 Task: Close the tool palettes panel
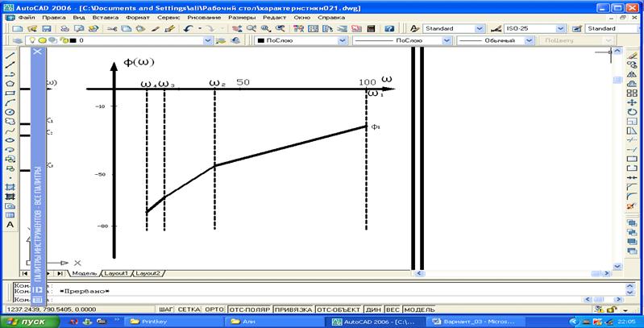37,52
